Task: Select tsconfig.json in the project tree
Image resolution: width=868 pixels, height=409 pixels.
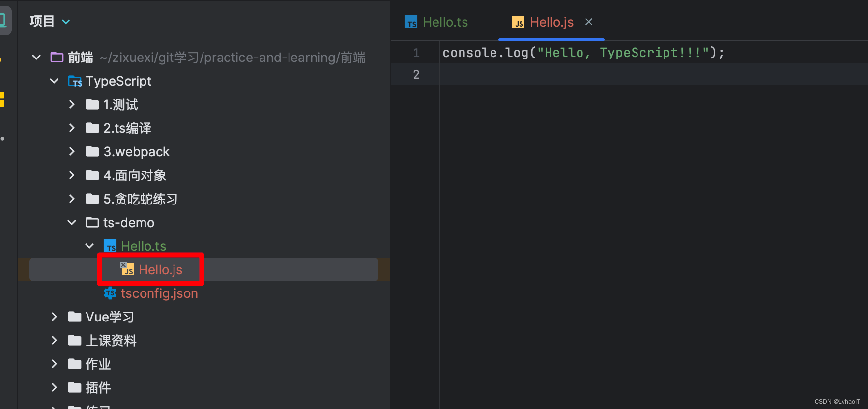Action: tap(159, 293)
